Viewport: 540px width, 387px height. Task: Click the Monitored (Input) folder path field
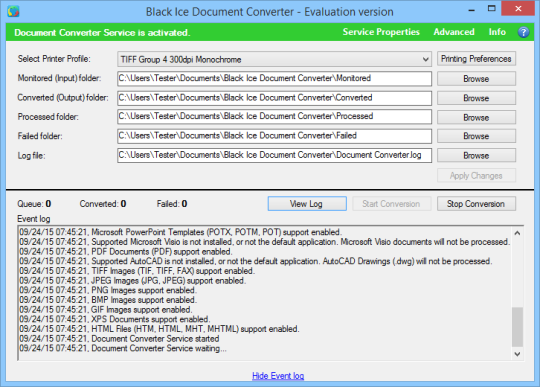click(274, 79)
